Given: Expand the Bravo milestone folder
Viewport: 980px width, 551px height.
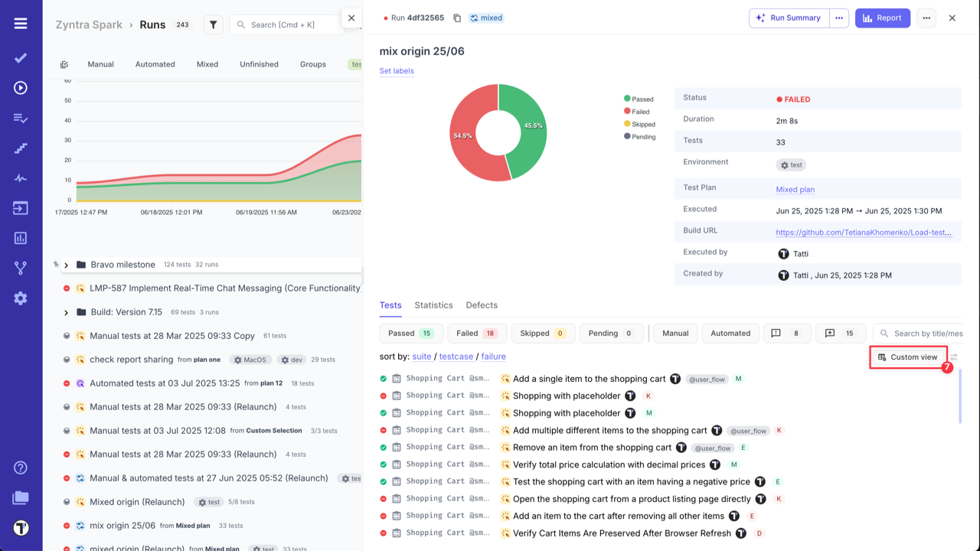Looking at the screenshot, I should point(67,264).
